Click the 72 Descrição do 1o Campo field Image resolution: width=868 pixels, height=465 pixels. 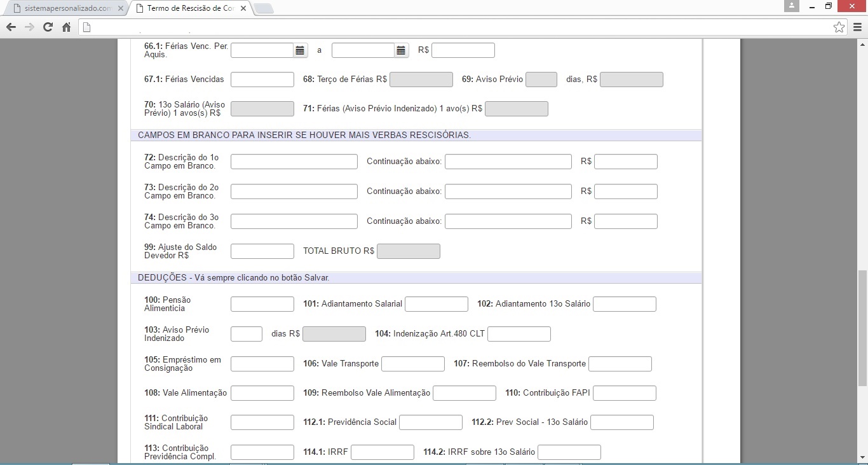pos(294,162)
